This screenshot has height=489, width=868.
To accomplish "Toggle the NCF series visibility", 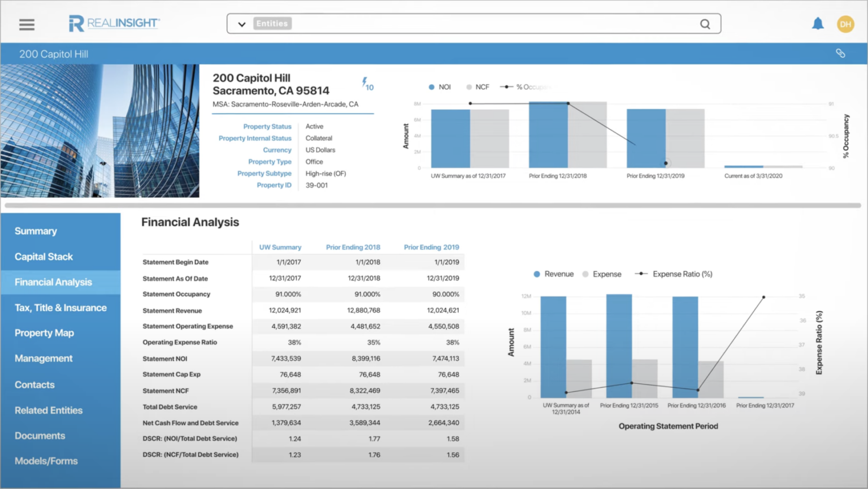I will point(478,86).
